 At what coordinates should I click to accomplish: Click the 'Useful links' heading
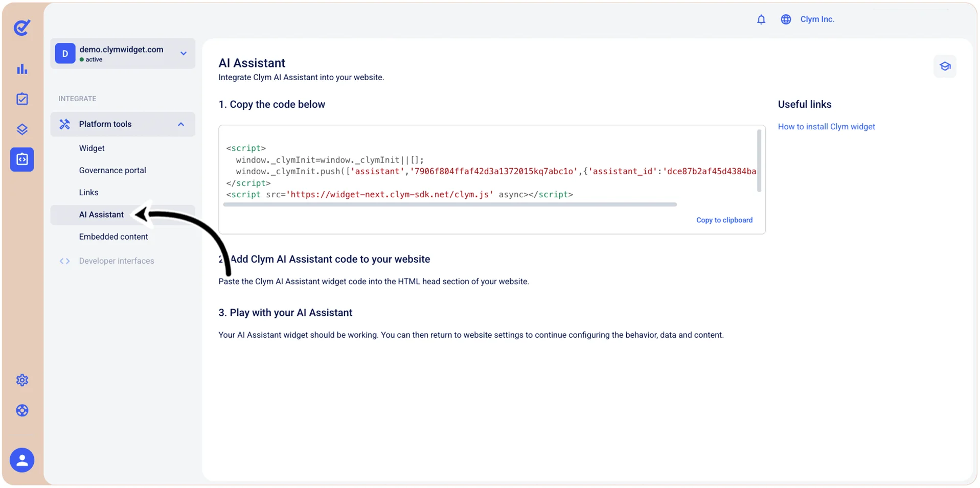coord(804,104)
